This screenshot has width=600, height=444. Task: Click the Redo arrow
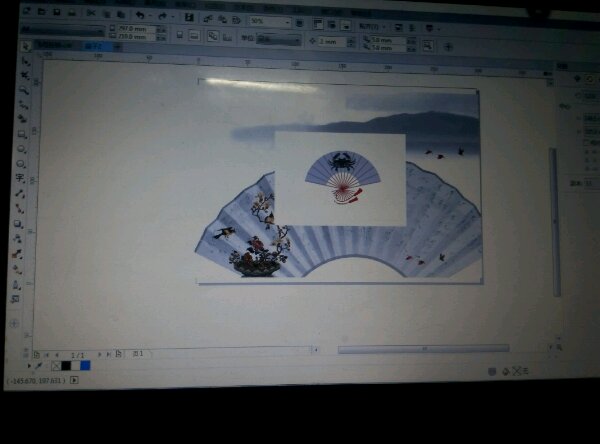click(162, 16)
